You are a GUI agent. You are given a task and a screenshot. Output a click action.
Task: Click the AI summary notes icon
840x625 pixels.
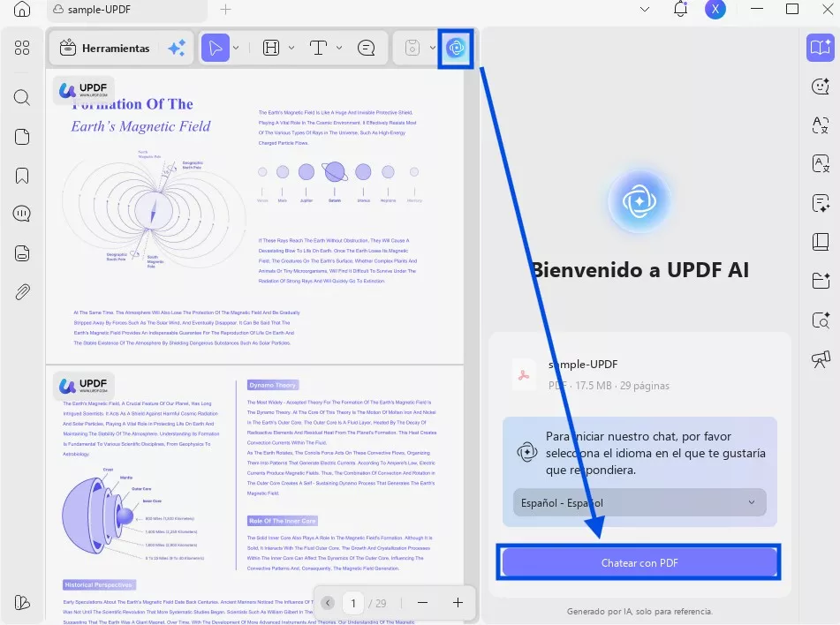pos(821,203)
